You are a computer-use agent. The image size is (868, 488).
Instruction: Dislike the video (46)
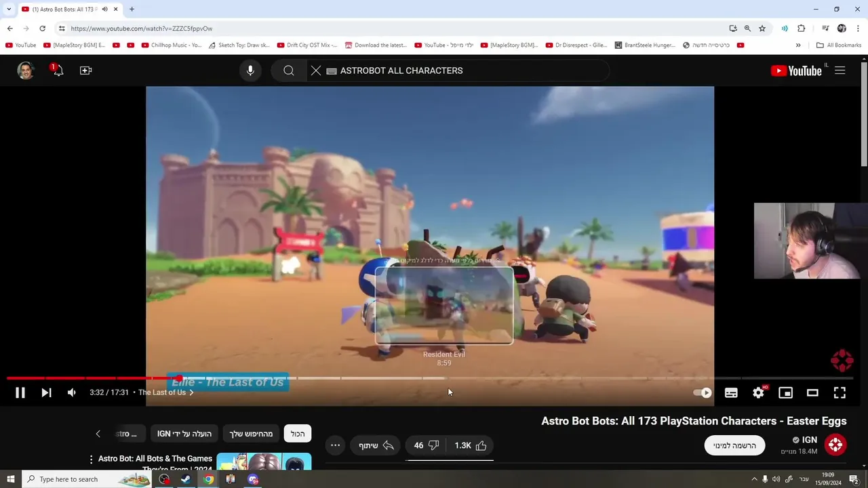(x=427, y=445)
